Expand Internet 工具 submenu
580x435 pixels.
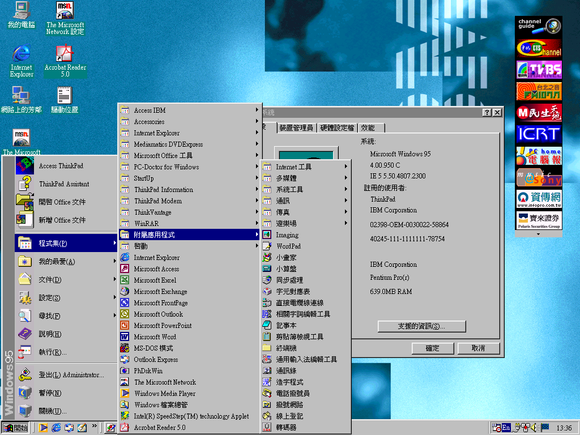click(306, 167)
